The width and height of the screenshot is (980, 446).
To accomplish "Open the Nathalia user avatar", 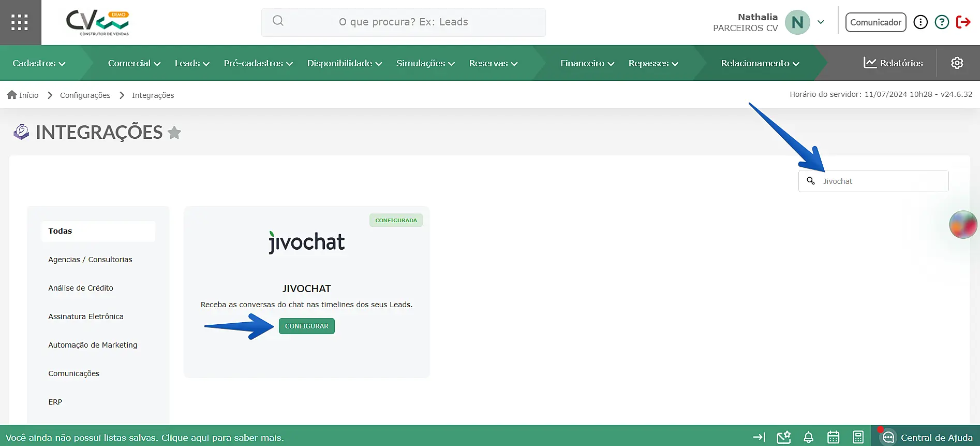I will click(797, 22).
